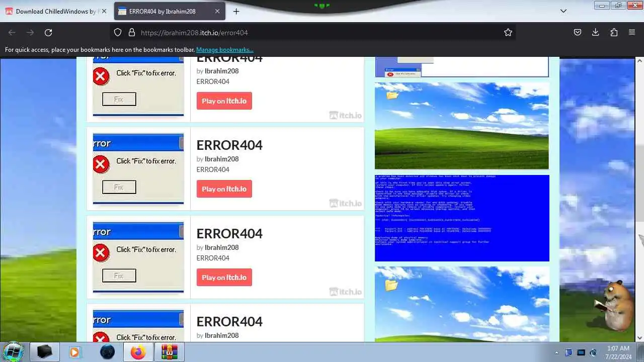The image size is (644, 362).
Task: Click the topmost Play on itch.io button
Action: tap(224, 101)
